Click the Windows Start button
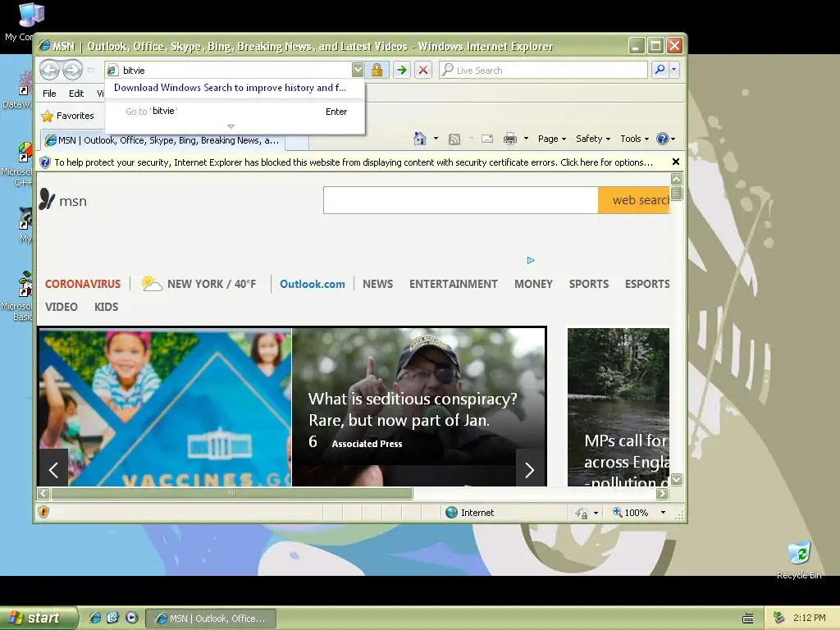Screen dimensions: 840x630 [38, 618]
